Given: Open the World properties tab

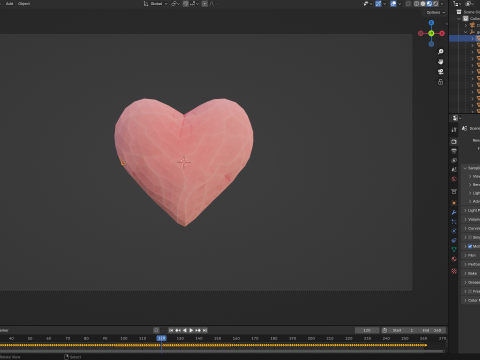Looking at the screenshot, I should [x=454, y=179].
